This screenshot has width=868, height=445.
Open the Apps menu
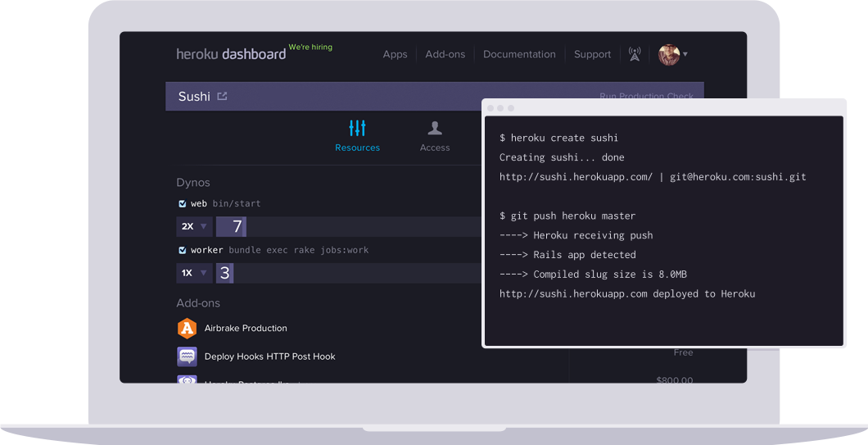395,54
